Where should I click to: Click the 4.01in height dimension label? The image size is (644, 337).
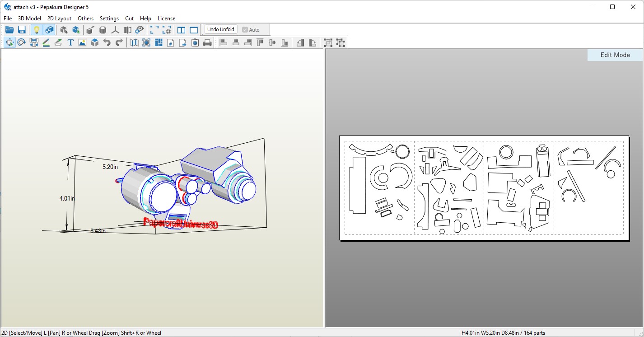(x=67, y=198)
